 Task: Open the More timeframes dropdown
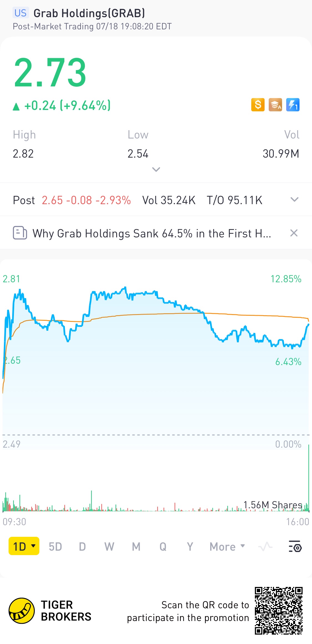coord(227,546)
